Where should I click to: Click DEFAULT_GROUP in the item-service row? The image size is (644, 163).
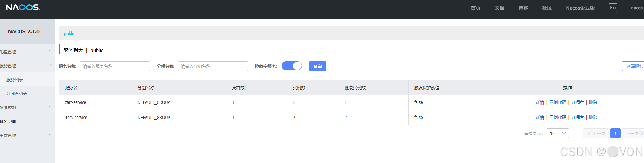click(x=154, y=118)
